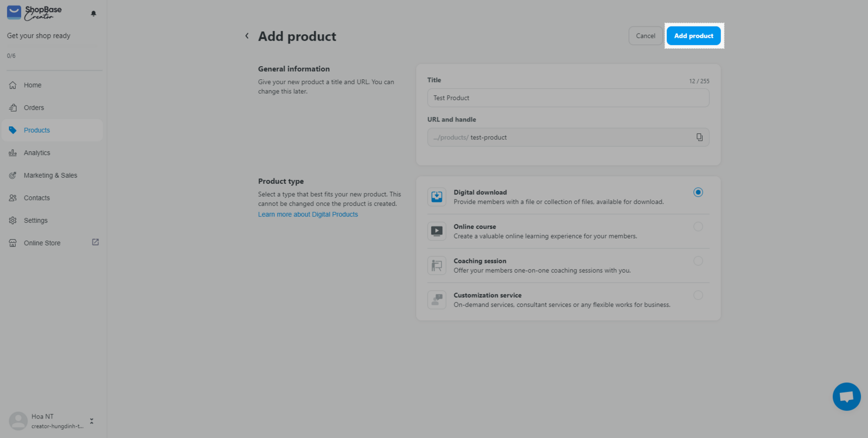Open the Analytics menu item
The image size is (868, 438).
coord(52,153)
